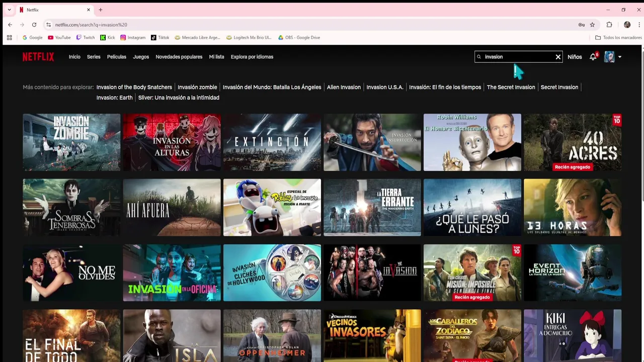644x362 pixels.
Task: Explore Invasion of the Body Snatchers suggestion
Action: coord(134,87)
